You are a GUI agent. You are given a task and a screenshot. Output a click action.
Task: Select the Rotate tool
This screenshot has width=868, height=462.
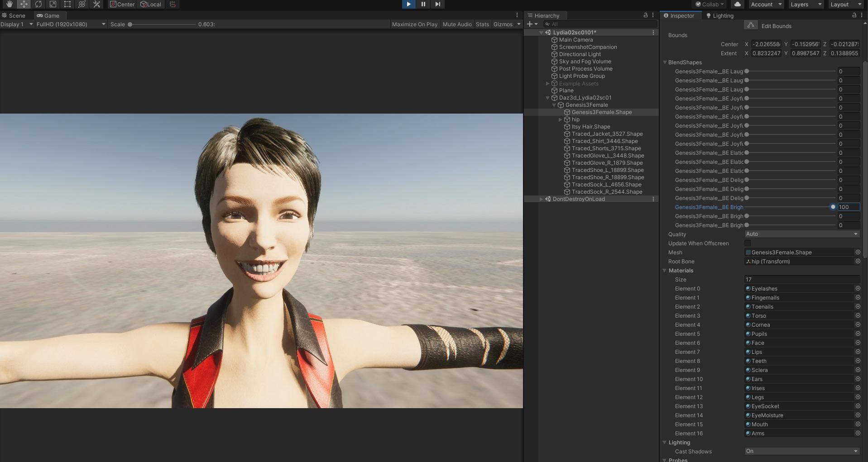point(38,4)
